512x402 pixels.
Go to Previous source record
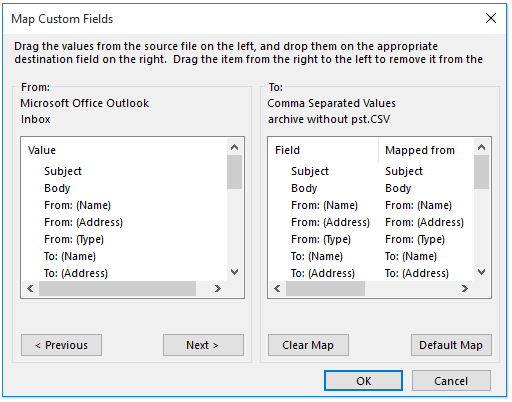point(61,345)
